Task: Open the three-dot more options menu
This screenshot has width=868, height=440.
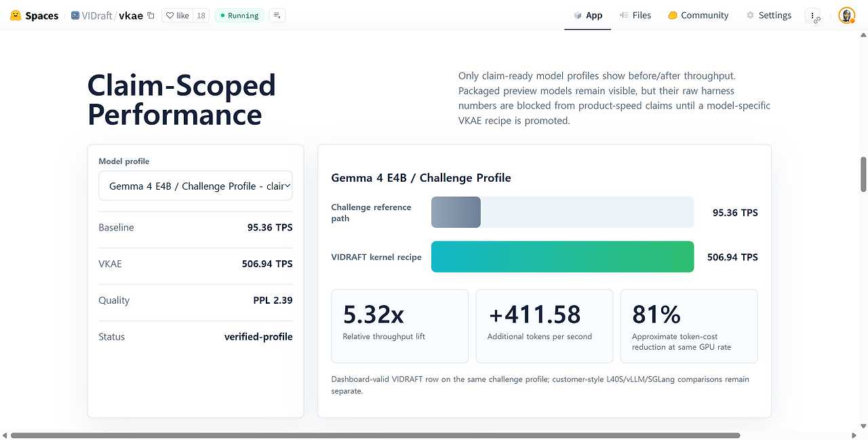Action: (812, 16)
